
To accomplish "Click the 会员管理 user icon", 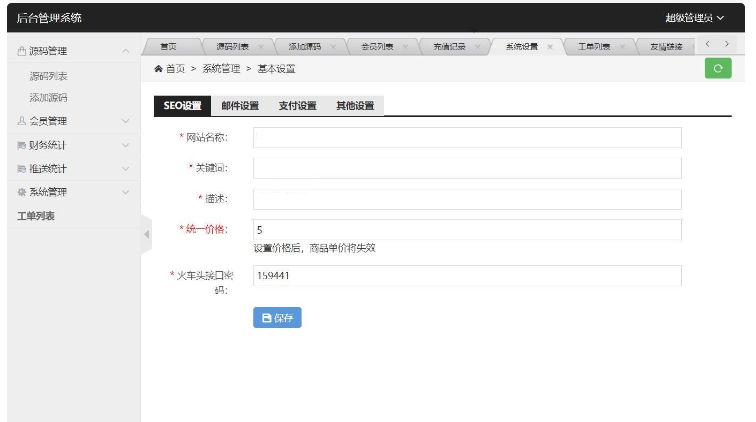I will tap(22, 121).
